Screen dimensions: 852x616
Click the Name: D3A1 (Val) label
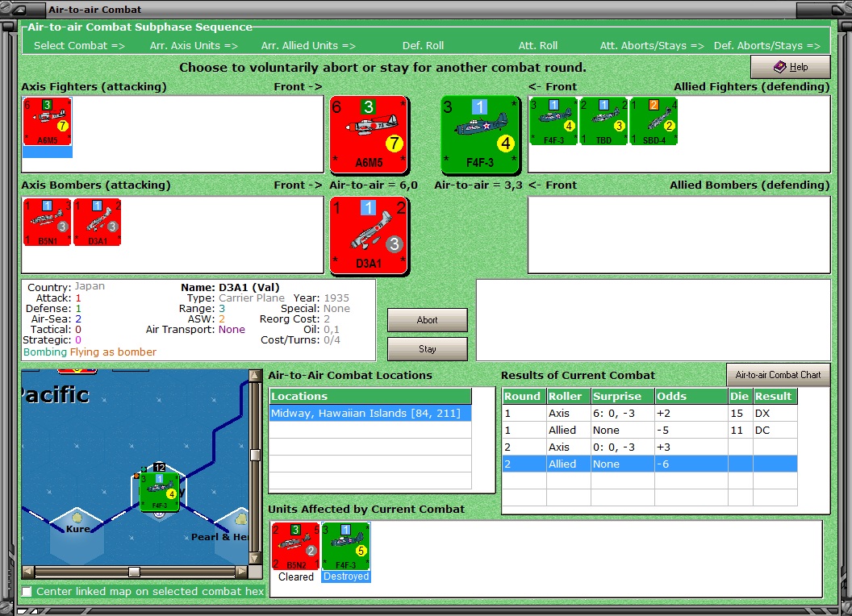pos(230,287)
